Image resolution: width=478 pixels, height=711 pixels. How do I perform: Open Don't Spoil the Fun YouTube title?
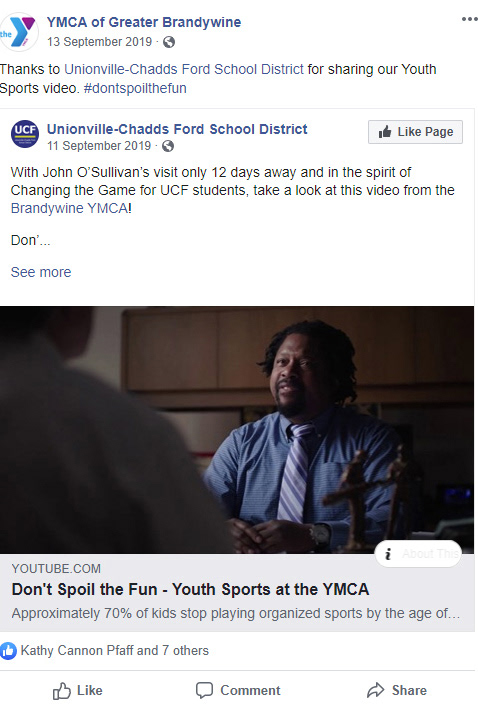pos(190,589)
